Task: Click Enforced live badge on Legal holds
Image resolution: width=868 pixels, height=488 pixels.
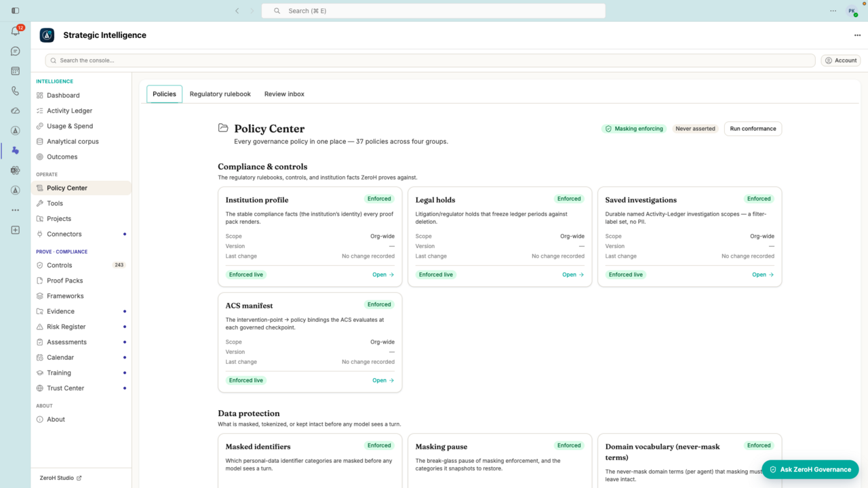Action: (x=436, y=274)
